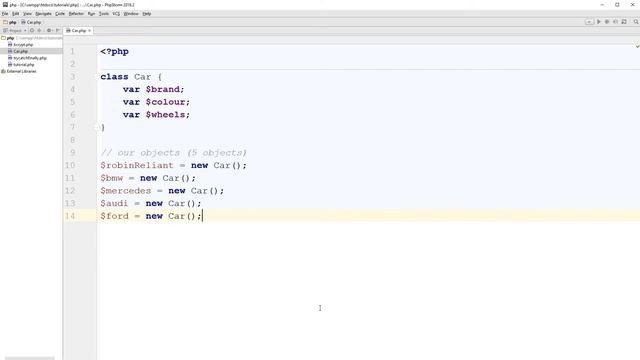
Task: Click php folder in navigation breadcrumb
Action: click(10, 22)
